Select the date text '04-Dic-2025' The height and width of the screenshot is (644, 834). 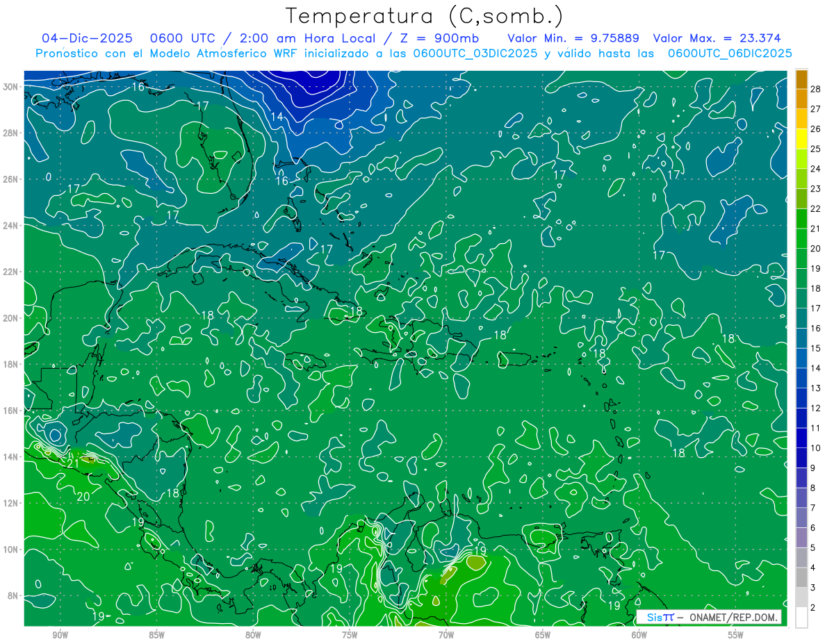pyautogui.click(x=87, y=38)
